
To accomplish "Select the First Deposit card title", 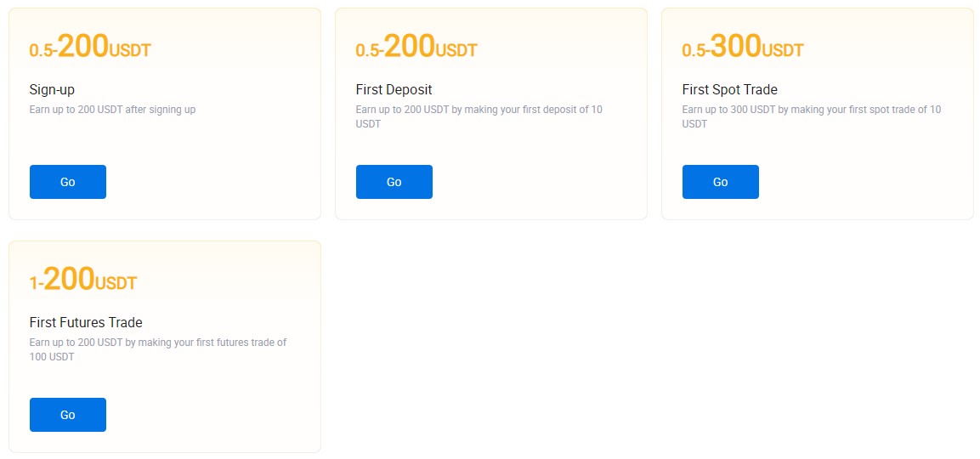I will [394, 90].
